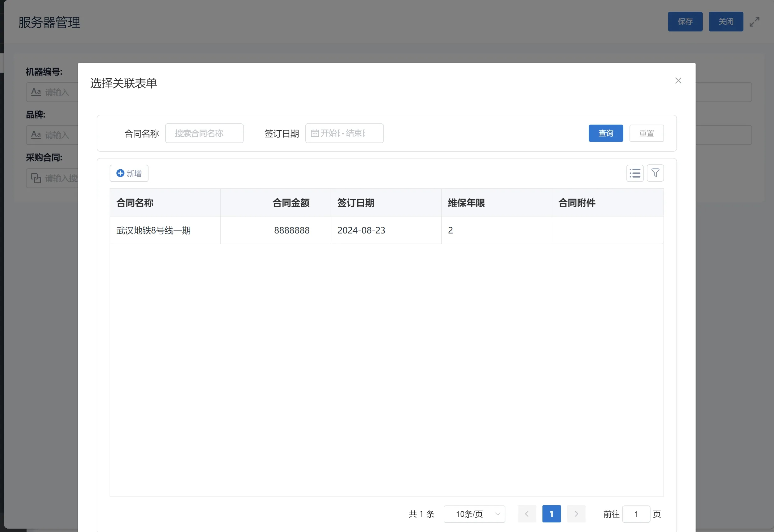This screenshot has height=532, width=774.
Task: Click the list view columns icon
Action: [634, 173]
